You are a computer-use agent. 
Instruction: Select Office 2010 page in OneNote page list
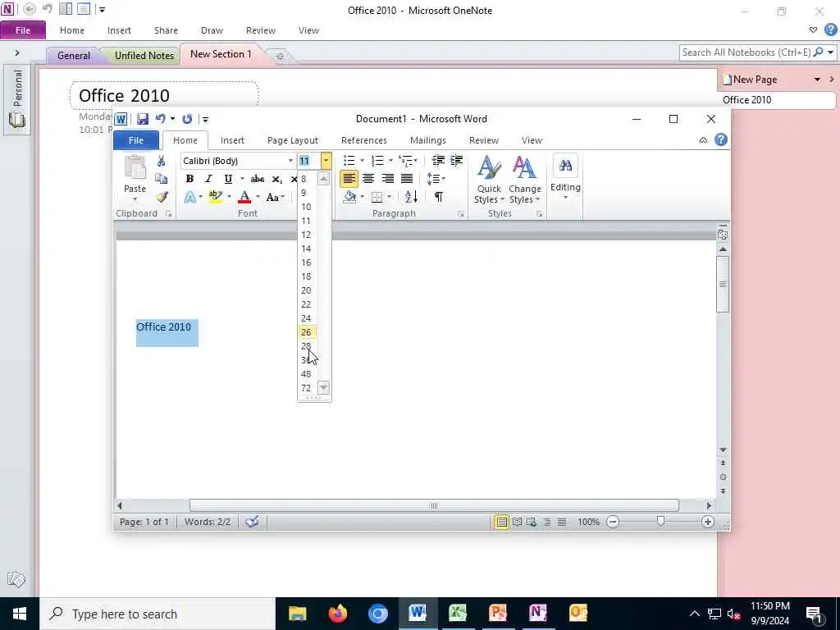coord(776,100)
